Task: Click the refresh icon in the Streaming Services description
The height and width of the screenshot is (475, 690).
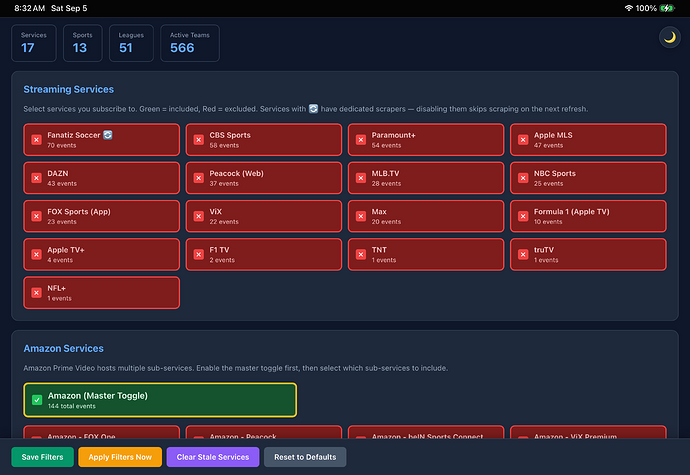Action: pyautogui.click(x=313, y=109)
